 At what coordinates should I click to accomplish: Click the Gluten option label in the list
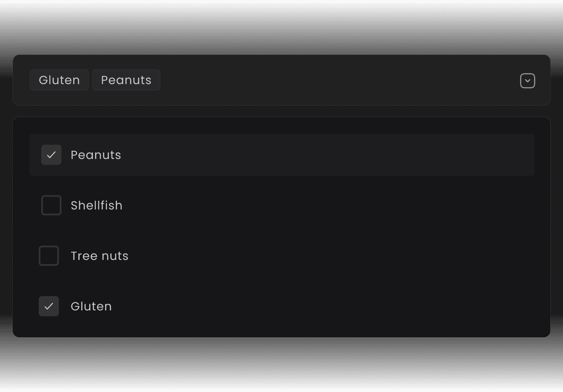pos(91,306)
